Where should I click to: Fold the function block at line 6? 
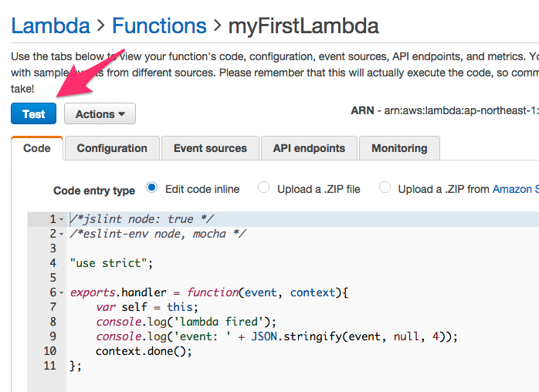pos(62,293)
